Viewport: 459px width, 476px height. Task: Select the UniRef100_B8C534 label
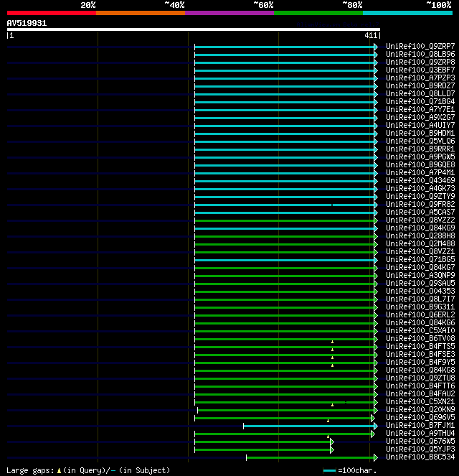click(x=420, y=457)
